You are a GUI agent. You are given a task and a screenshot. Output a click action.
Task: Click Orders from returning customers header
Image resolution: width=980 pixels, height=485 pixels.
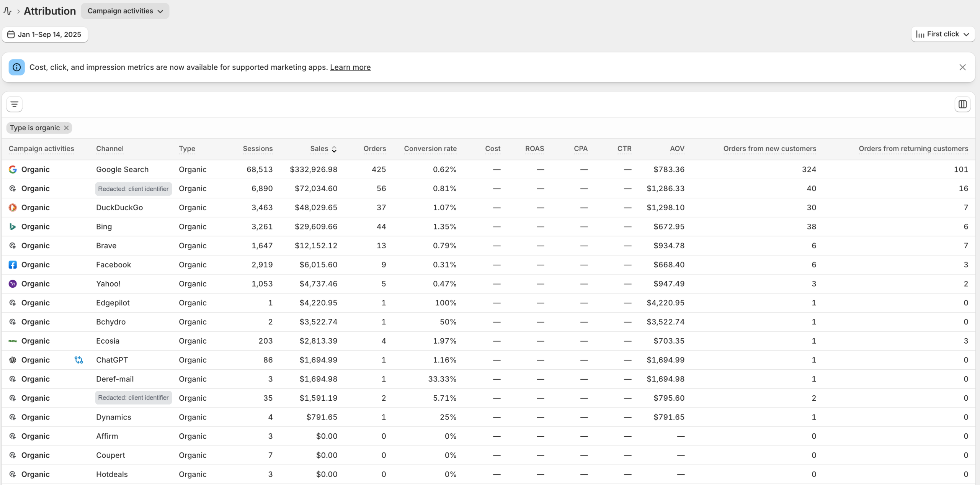click(x=913, y=149)
